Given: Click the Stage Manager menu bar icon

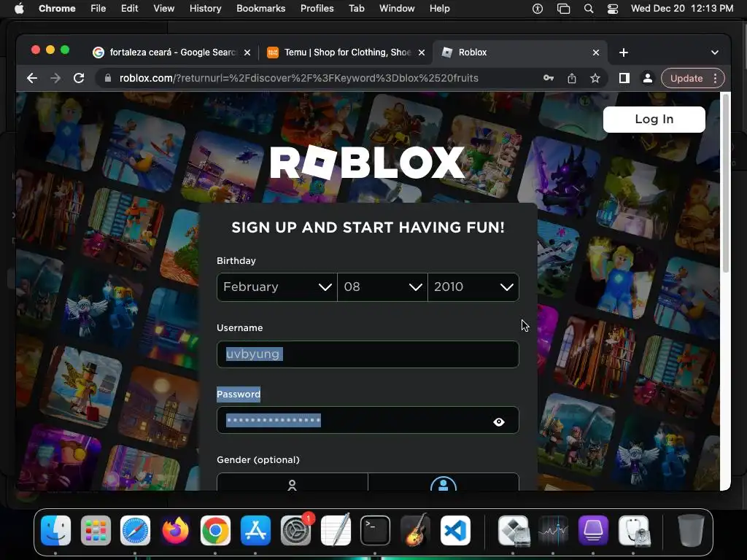Looking at the screenshot, I should pos(564,8).
